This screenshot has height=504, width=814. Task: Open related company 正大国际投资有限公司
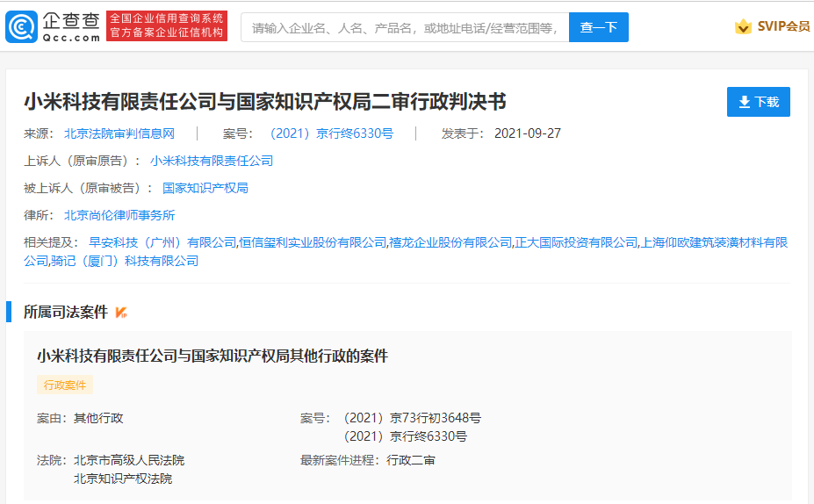tap(576, 242)
